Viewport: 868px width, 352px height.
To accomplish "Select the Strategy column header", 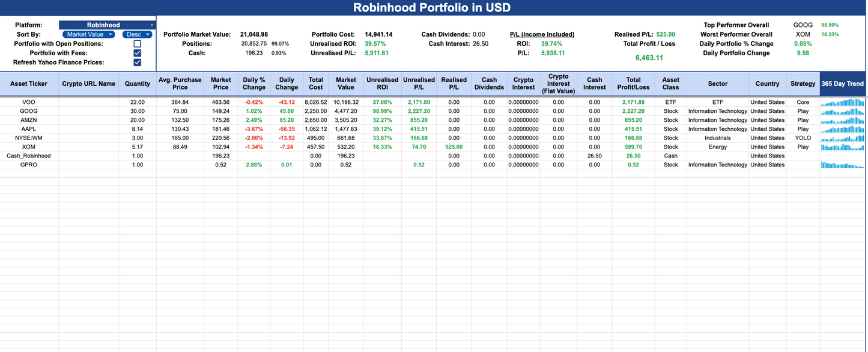I will tap(803, 83).
